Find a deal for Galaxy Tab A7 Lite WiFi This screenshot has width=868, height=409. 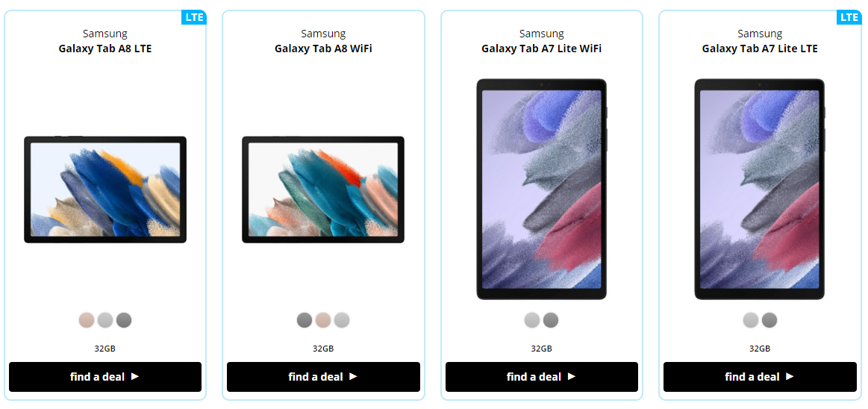click(x=541, y=377)
